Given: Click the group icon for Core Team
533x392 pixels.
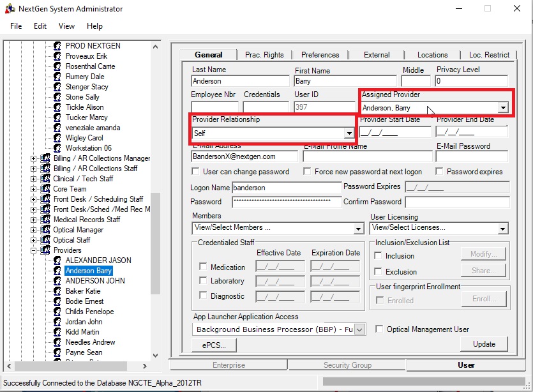Looking at the screenshot, I should pyautogui.click(x=45, y=189).
